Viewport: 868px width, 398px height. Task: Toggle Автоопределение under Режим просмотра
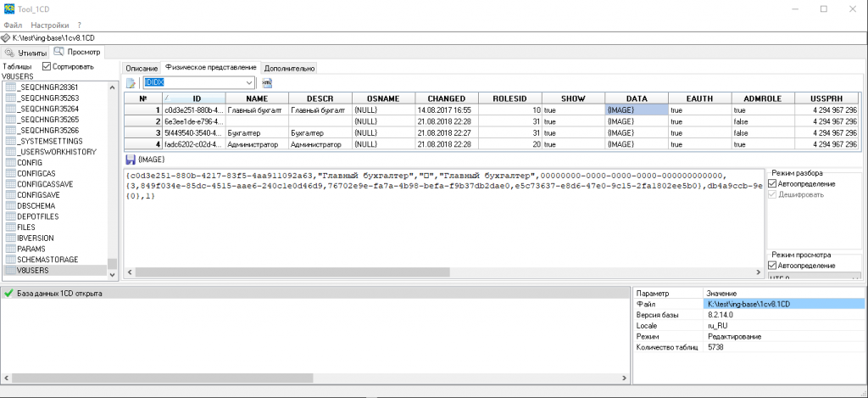(773, 266)
